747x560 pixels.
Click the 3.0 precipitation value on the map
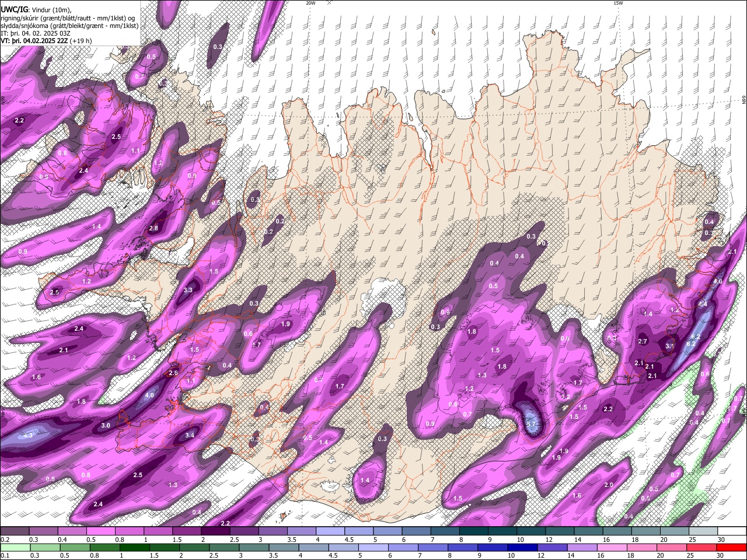pyautogui.click(x=105, y=426)
